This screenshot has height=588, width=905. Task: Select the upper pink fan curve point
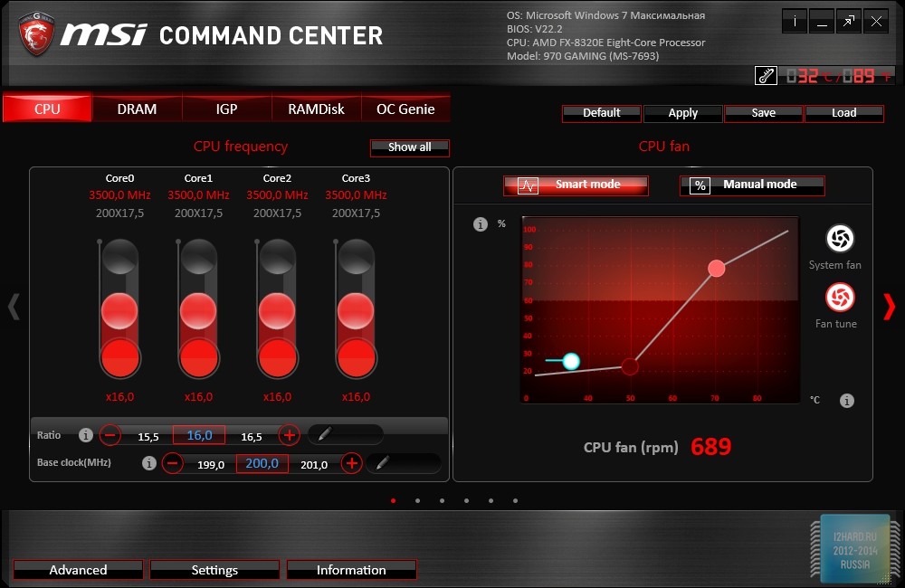716,269
